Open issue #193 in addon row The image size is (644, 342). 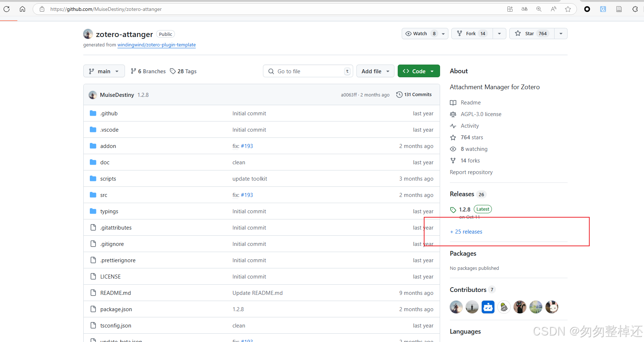point(247,146)
